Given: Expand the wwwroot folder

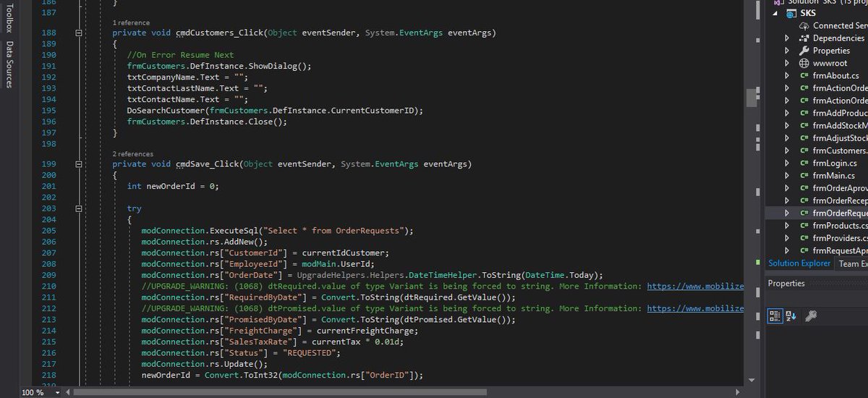Looking at the screenshot, I should pyautogui.click(x=788, y=63).
